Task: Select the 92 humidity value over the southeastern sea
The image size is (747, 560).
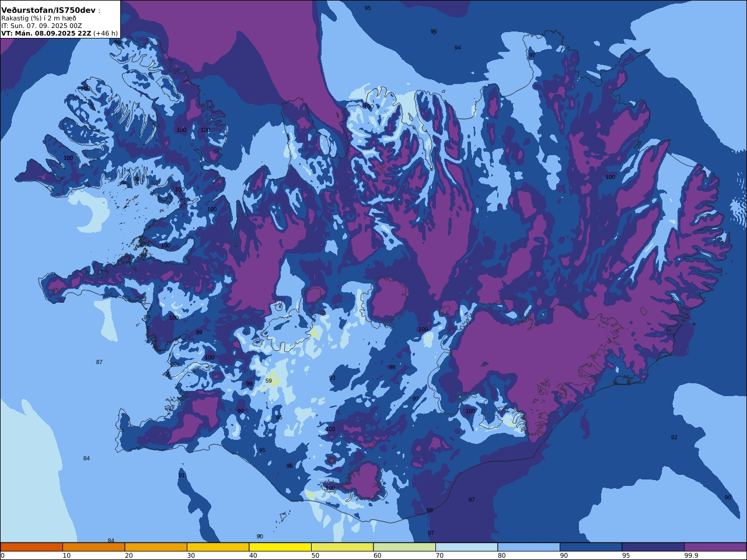Action: (x=674, y=437)
